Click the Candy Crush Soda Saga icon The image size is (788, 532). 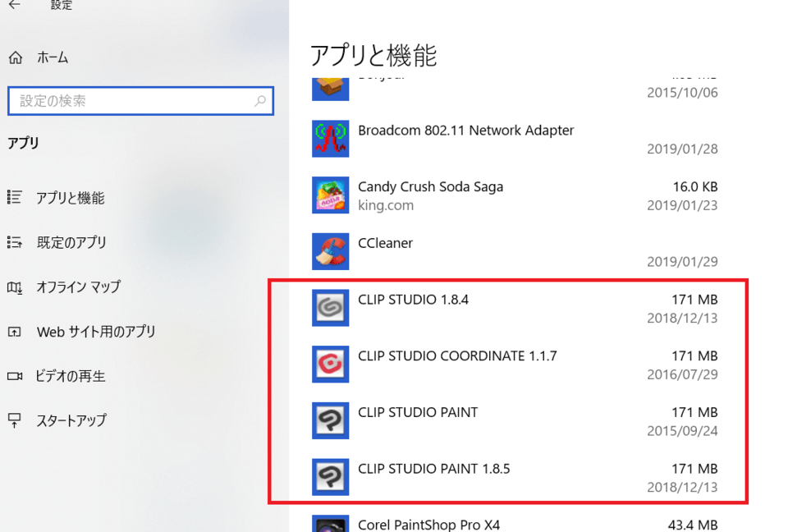click(x=331, y=195)
